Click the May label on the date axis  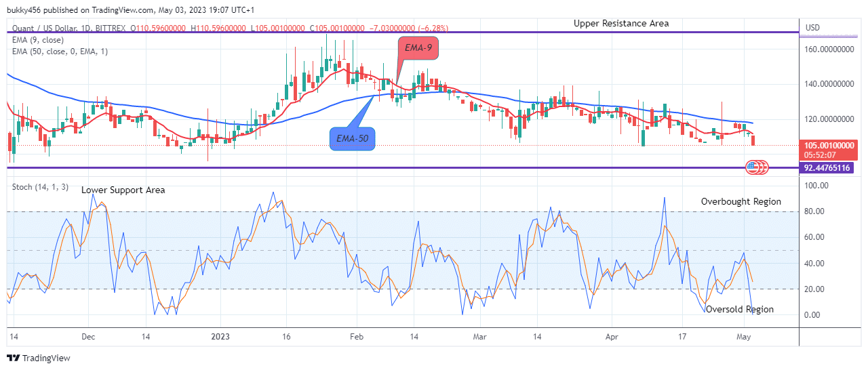click(744, 336)
